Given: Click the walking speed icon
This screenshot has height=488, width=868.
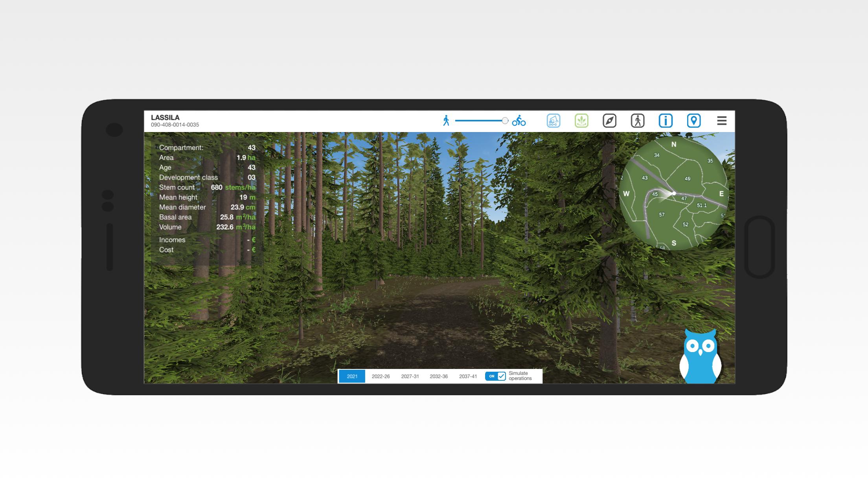Looking at the screenshot, I should pyautogui.click(x=446, y=121).
